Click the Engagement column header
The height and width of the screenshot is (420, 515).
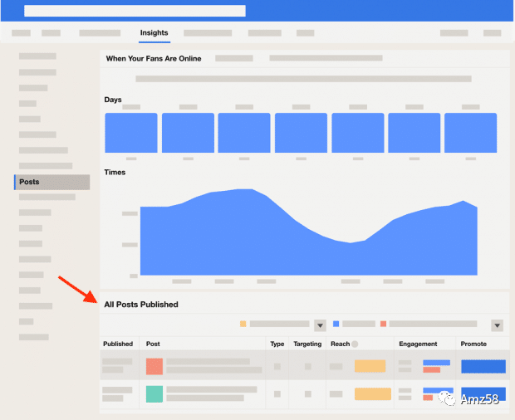[418, 344]
